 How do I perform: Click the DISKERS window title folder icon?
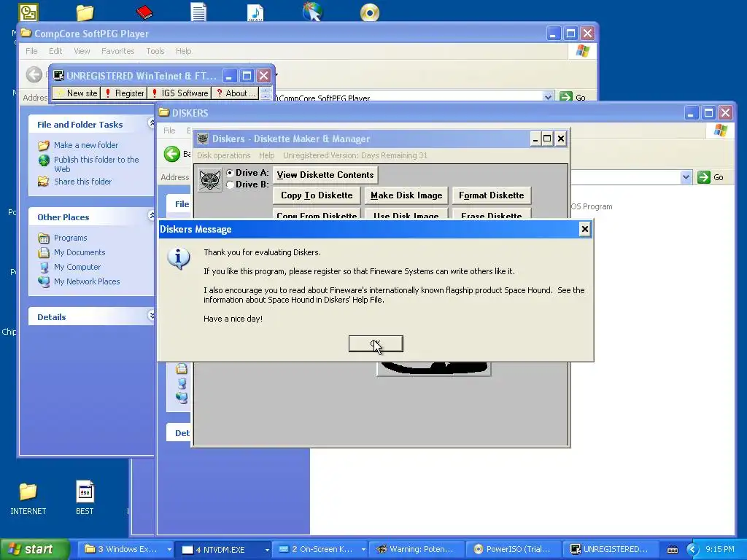(x=164, y=112)
